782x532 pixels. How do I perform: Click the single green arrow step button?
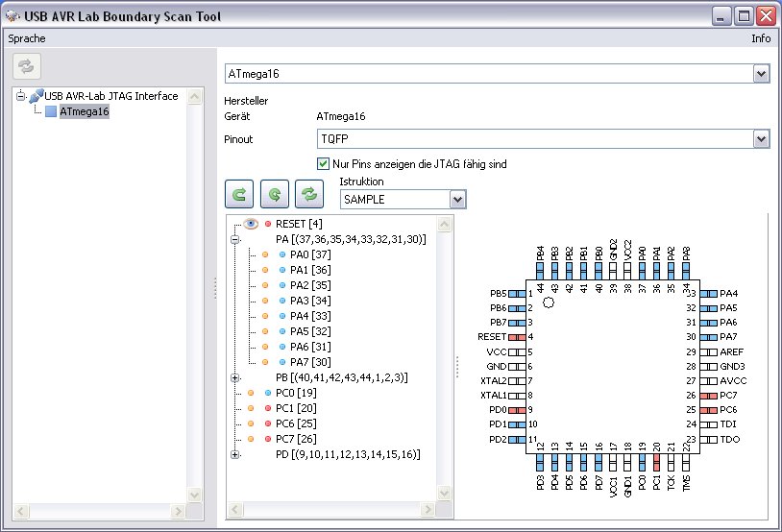tap(239, 193)
